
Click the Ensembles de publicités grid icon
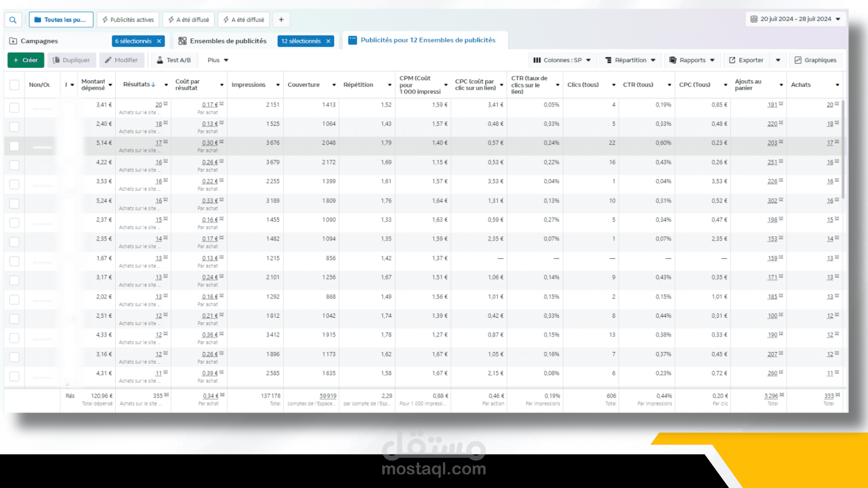(182, 41)
